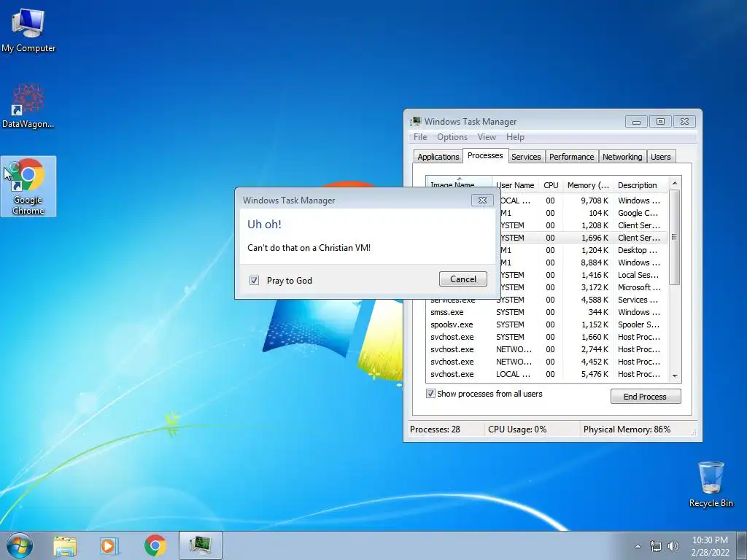The image size is (747, 560).
Task: Uncheck Show processes from all users
Action: pyautogui.click(x=430, y=394)
